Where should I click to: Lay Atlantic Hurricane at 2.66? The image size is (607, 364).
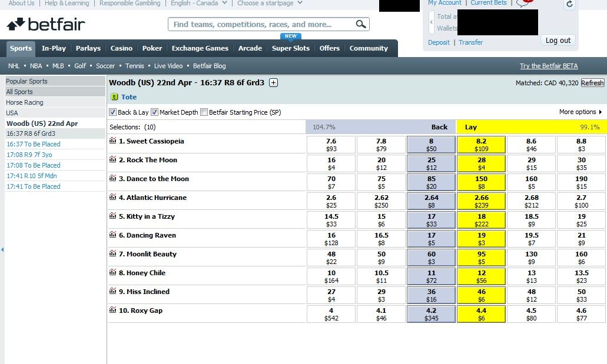481,201
